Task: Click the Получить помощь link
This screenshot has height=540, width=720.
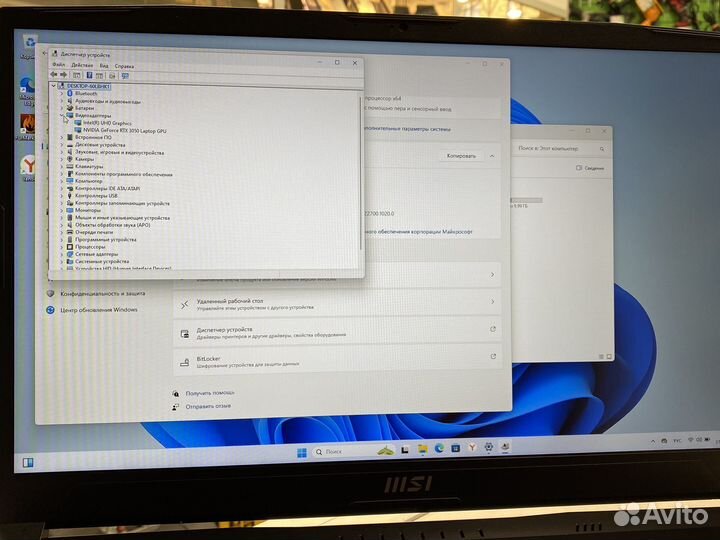Action: point(209,393)
